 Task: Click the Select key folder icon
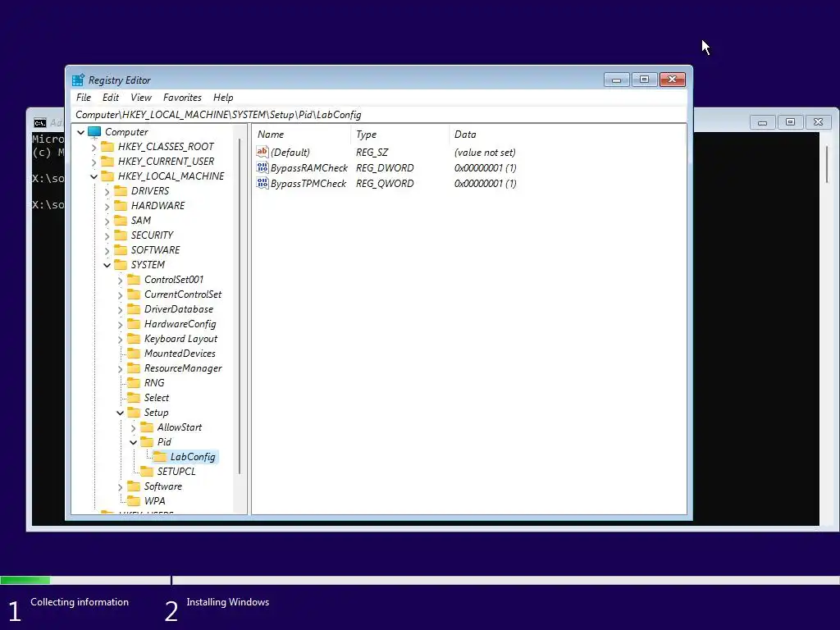(134, 398)
